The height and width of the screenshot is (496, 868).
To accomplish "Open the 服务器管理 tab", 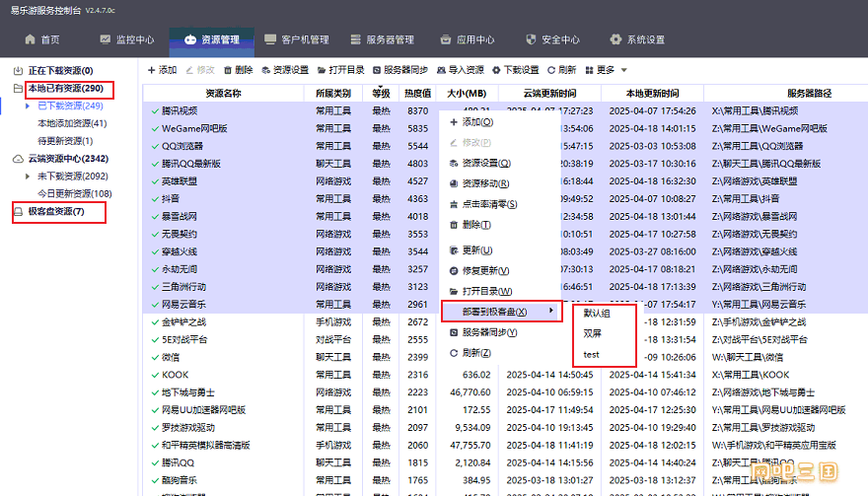I will pyautogui.click(x=382, y=39).
